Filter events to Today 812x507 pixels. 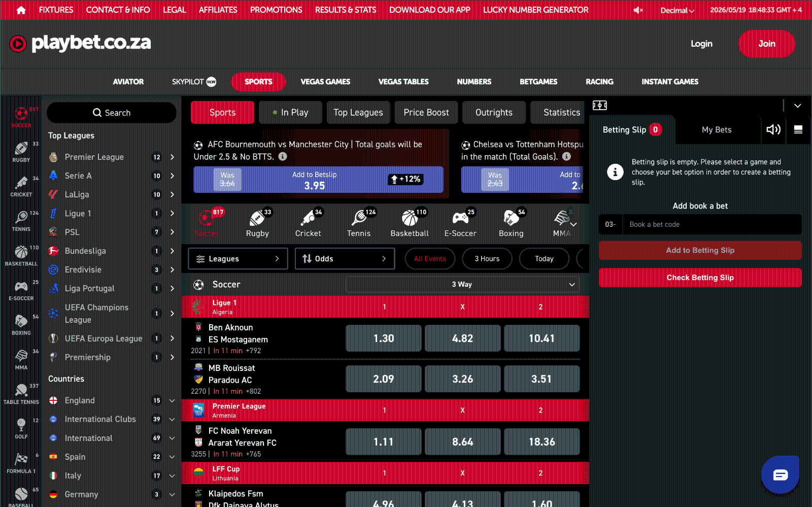point(544,259)
